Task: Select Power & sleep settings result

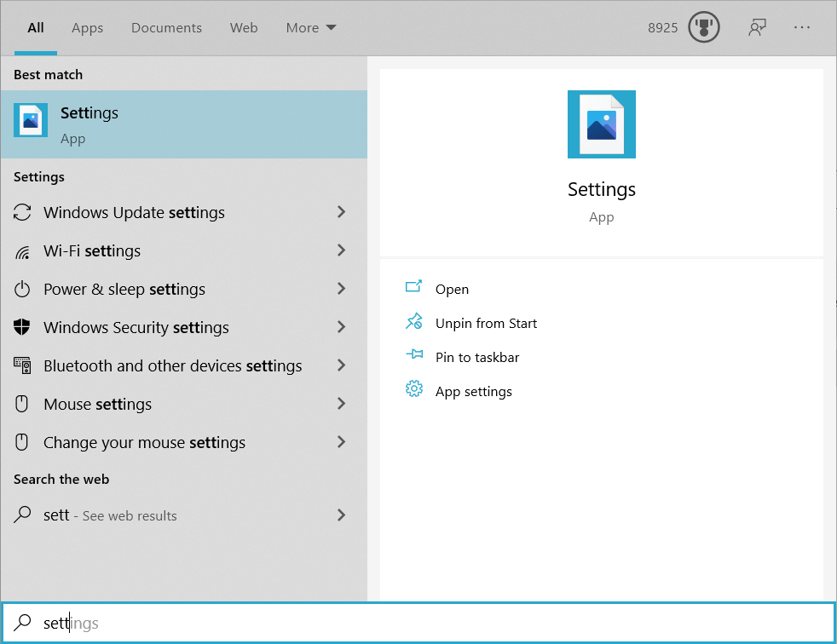Action: coord(184,289)
